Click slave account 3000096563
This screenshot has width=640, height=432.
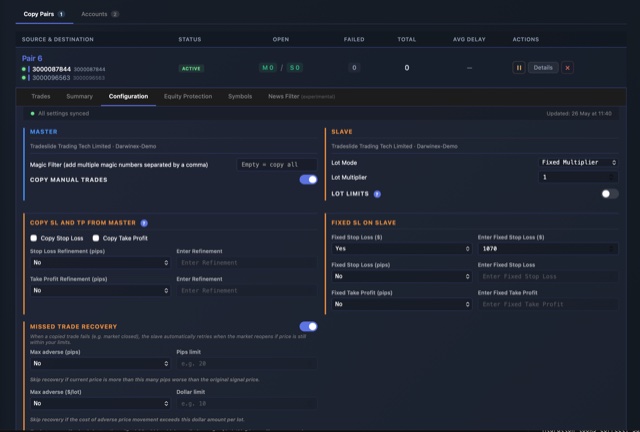pyautogui.click(x=51, y=78)
